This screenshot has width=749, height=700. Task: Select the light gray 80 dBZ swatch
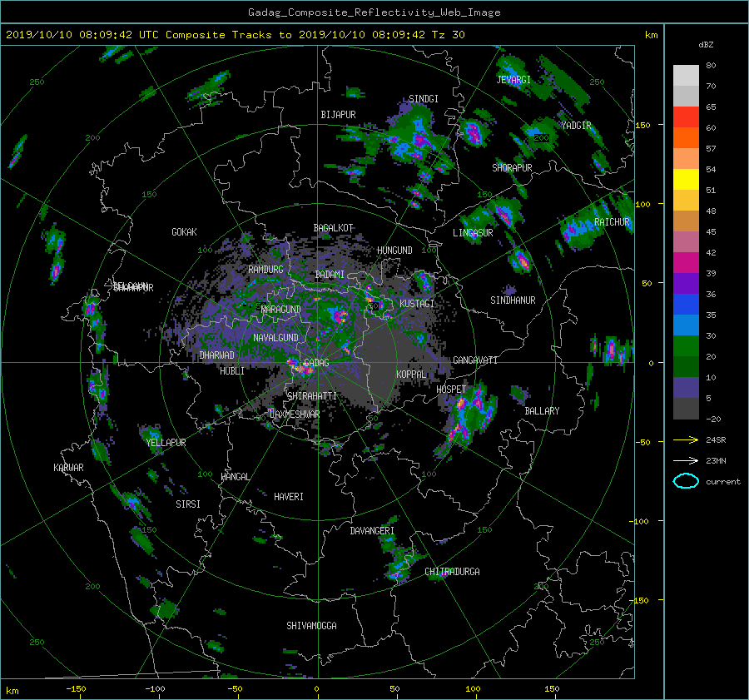click(686, 75)
